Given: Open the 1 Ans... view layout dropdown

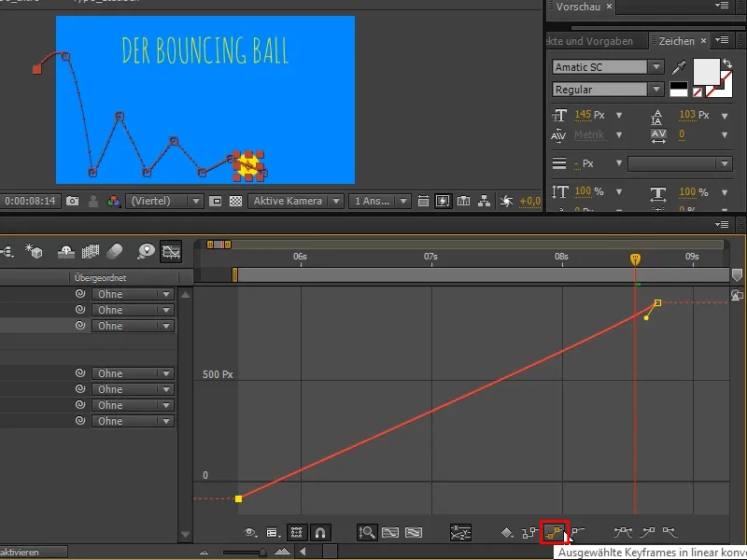Looking at the screenshot, I should click(380, 201).
